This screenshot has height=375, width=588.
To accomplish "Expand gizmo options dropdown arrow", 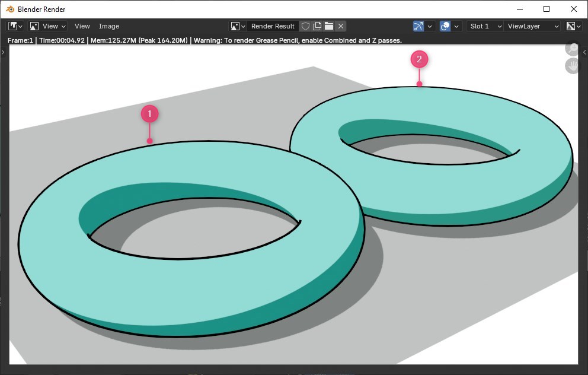I will (430, 26).
